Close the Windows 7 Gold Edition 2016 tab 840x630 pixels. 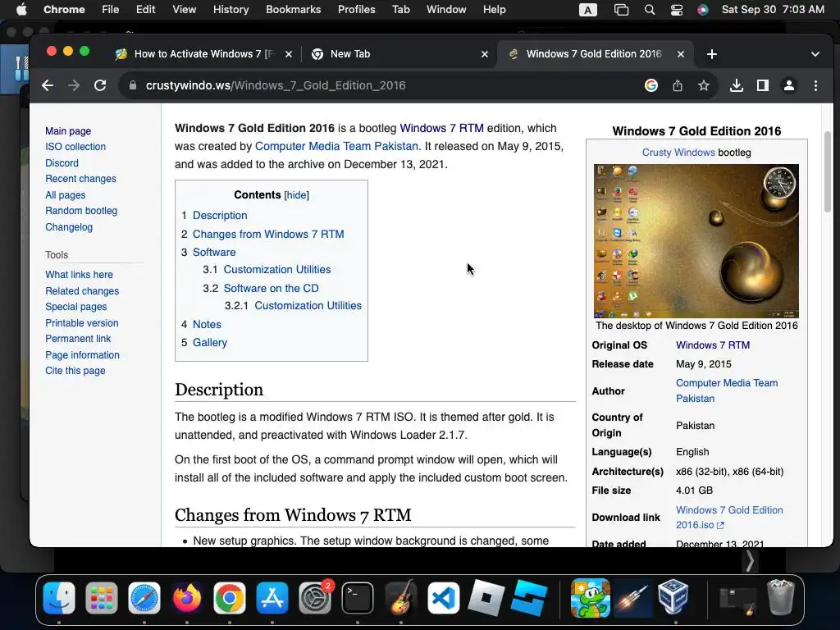coord(681,54)
